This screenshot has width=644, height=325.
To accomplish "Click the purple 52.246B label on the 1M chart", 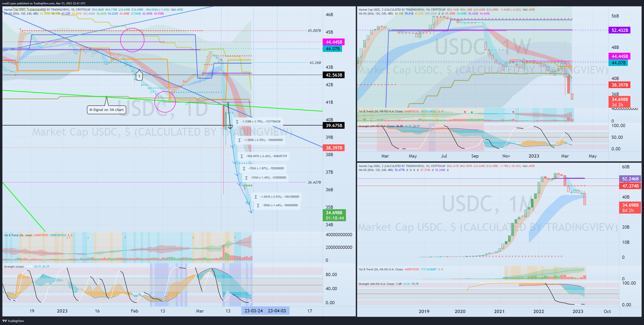I will pyautogui.click(x=630, y=179).
